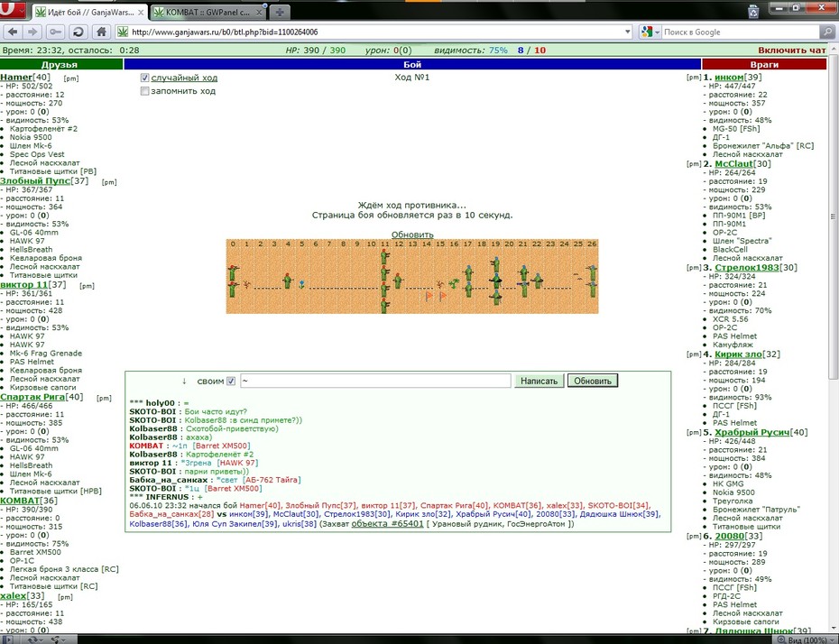Click 'Включить чат' link
The height and width of the screenshot is (644, 839).
pos(791,51)
